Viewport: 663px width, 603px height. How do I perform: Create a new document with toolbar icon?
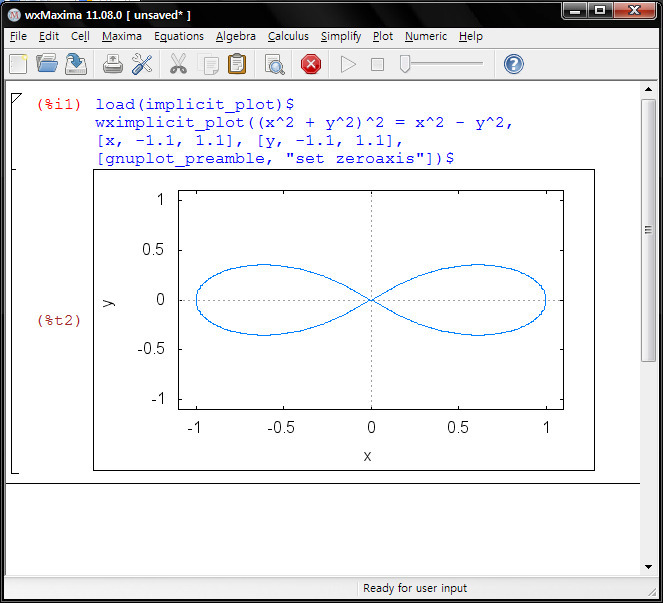(18, 64)
